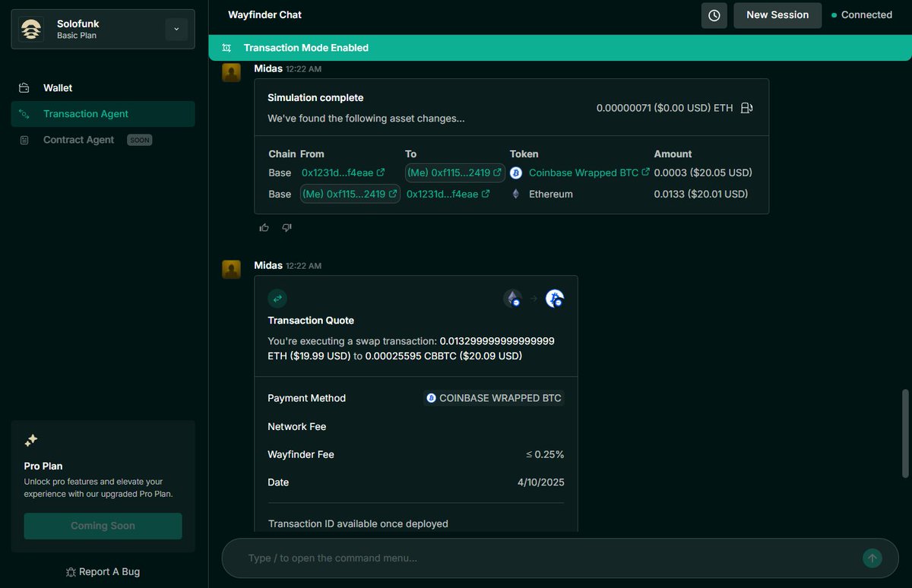Screen dimensions: 912x588
Task: Click the Network Fee label
Action: tap(297, 426)
